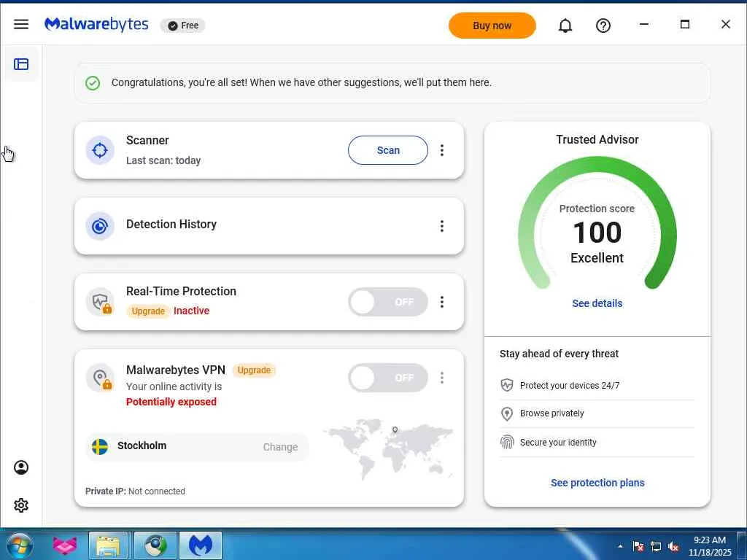
Task: Click the Trusted Advisor heading
Action: click(x=597, y=139)
